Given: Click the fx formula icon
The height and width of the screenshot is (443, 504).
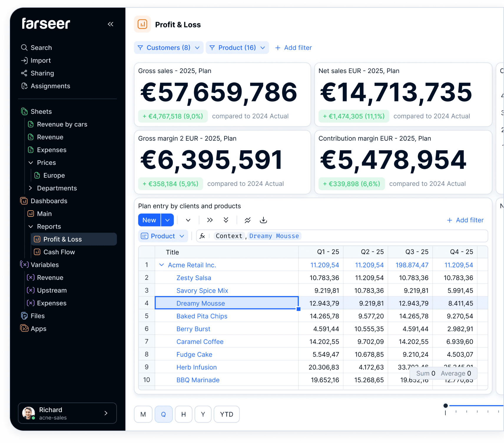Looking at the screenshot, I should pyautogui.click(x=202, y=236).
